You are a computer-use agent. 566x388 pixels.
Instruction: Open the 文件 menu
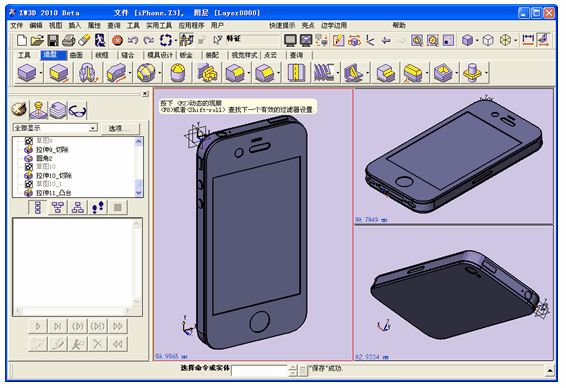(16, 25)
